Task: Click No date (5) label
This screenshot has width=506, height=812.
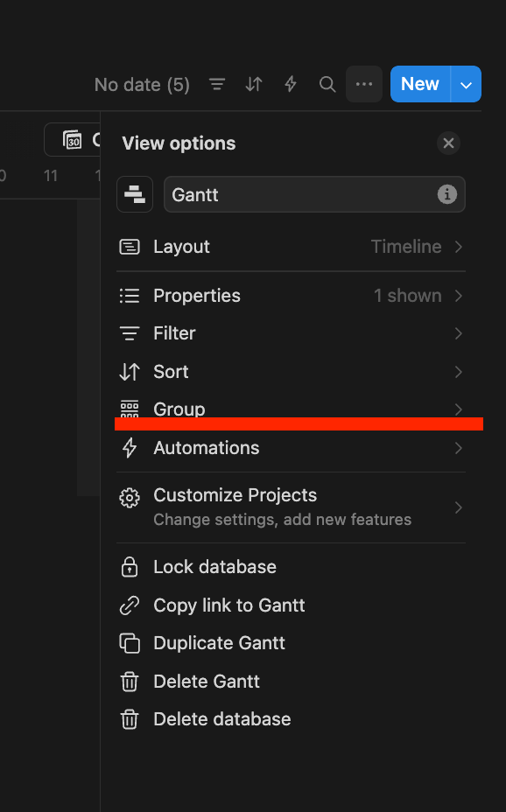Action: [x=142, y=84]
